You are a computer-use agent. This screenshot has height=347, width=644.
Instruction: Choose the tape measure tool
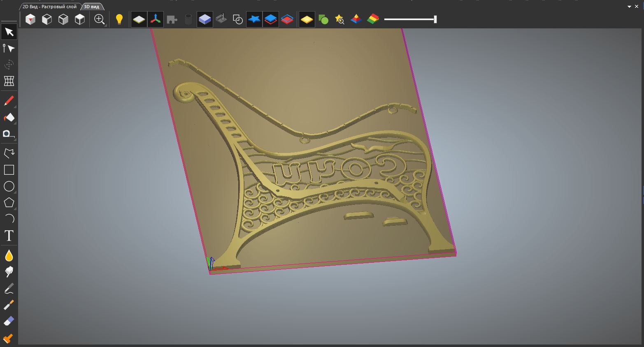click(x=9, y=134)
